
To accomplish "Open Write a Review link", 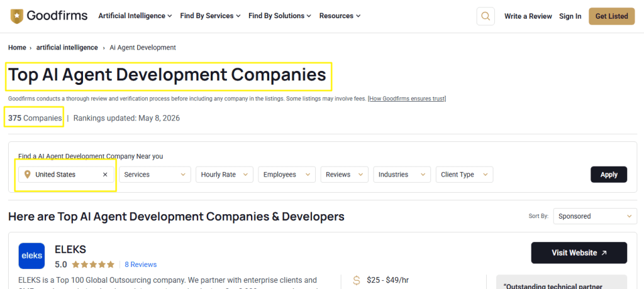I will (528, 16).
